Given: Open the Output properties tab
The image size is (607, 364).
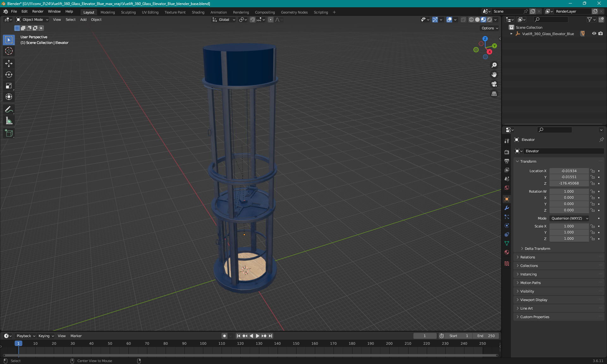Looking at the screenshot, I should [507, 161].
